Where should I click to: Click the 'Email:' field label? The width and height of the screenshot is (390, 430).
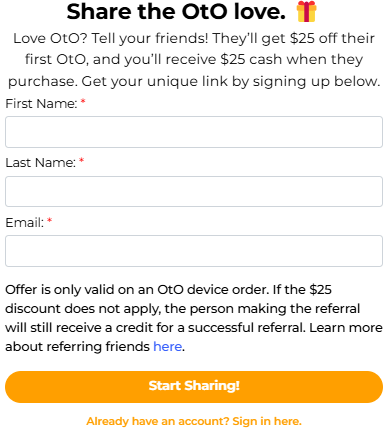tap(25, 223)
